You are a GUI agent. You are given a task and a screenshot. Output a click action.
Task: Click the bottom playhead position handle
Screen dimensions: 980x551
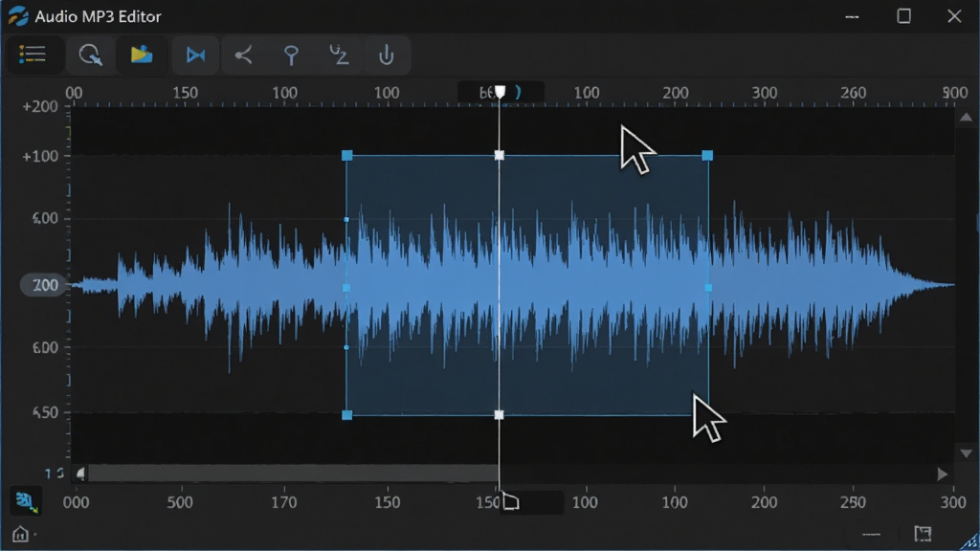coord(511,501)
